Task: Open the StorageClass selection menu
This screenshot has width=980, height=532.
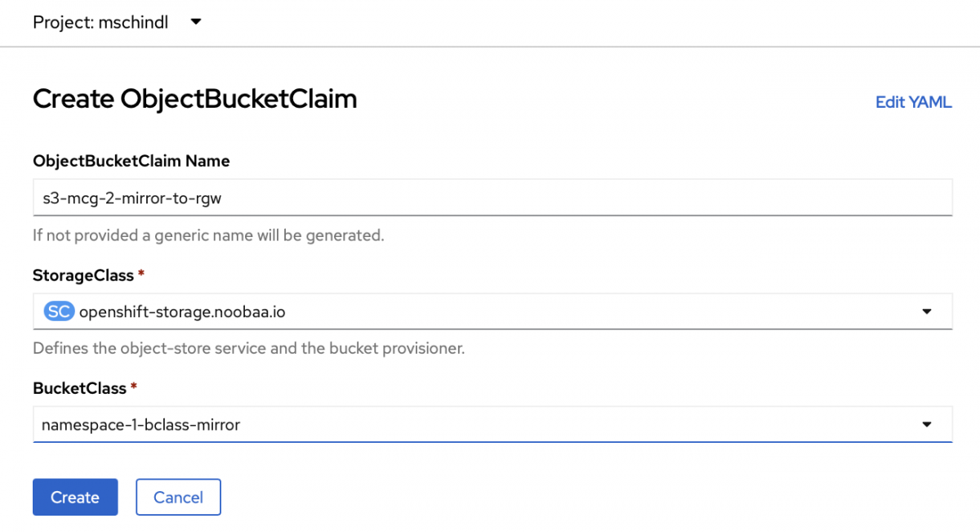Action: (x=490, y=311)
